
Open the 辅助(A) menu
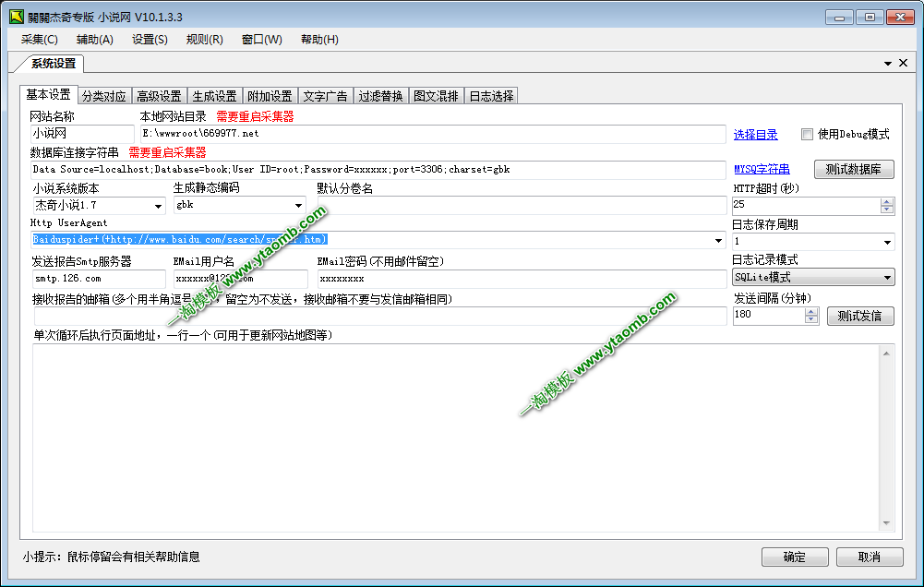click(x=95, y=40)
